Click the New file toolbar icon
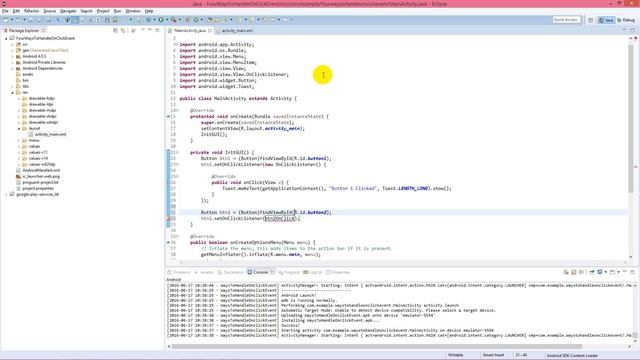Viewport: 640px width, 360px height. tap(6, 20)
